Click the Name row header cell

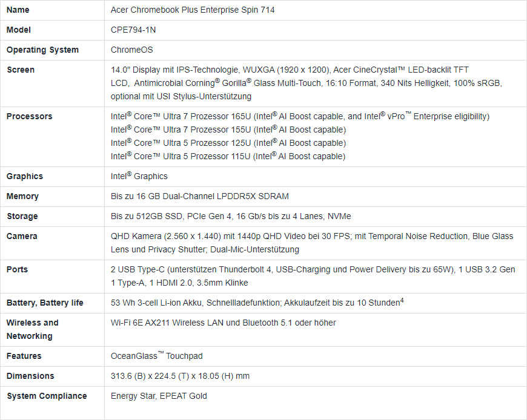coord(52,10)
